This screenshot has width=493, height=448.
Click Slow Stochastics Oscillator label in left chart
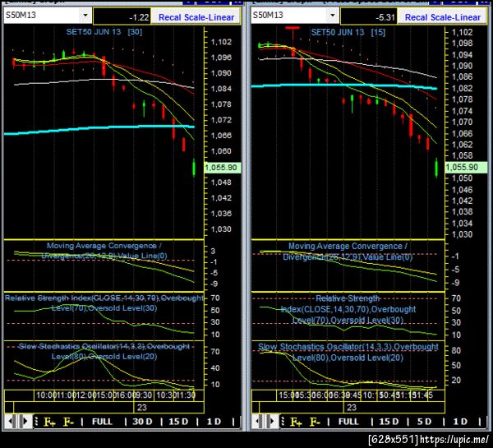tap(104, 352)
